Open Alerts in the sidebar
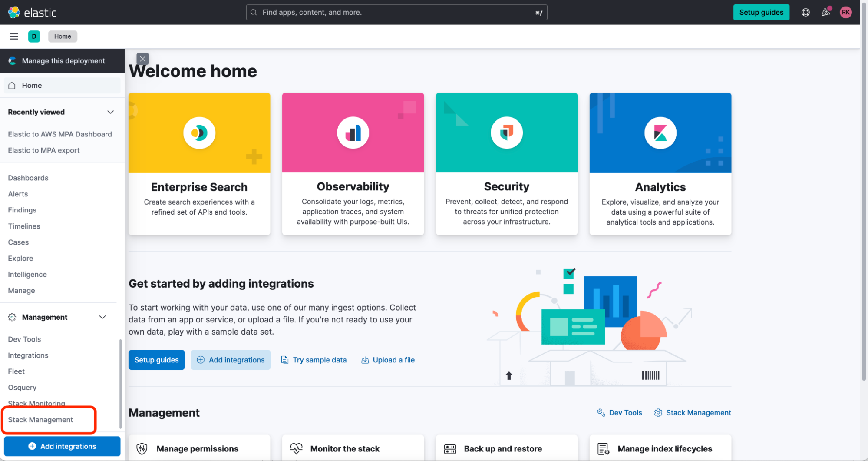This screenshot has width=868, height=461. (18, 194)
